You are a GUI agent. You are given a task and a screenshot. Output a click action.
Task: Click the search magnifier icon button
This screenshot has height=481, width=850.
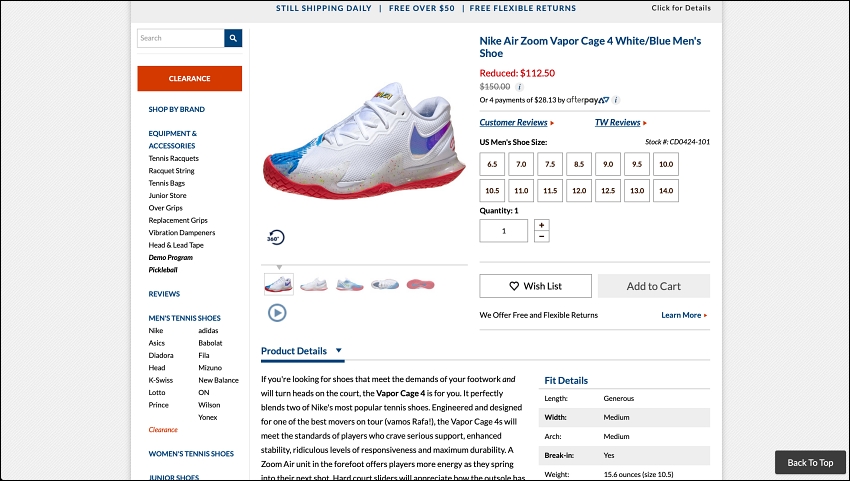(233, 38)
